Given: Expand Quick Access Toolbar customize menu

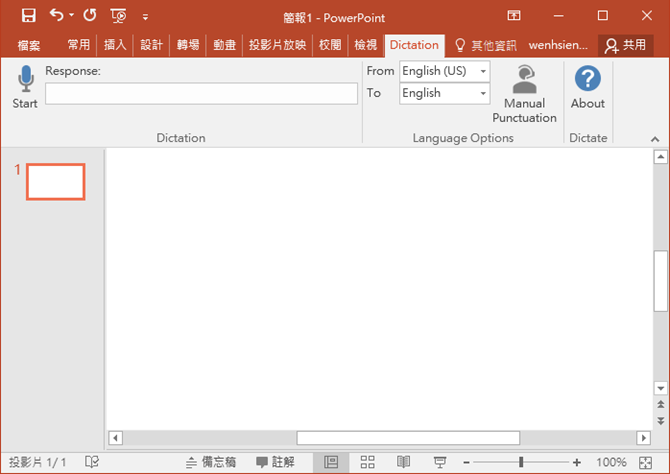Looking at the screenshot, I should pos(146,17).
